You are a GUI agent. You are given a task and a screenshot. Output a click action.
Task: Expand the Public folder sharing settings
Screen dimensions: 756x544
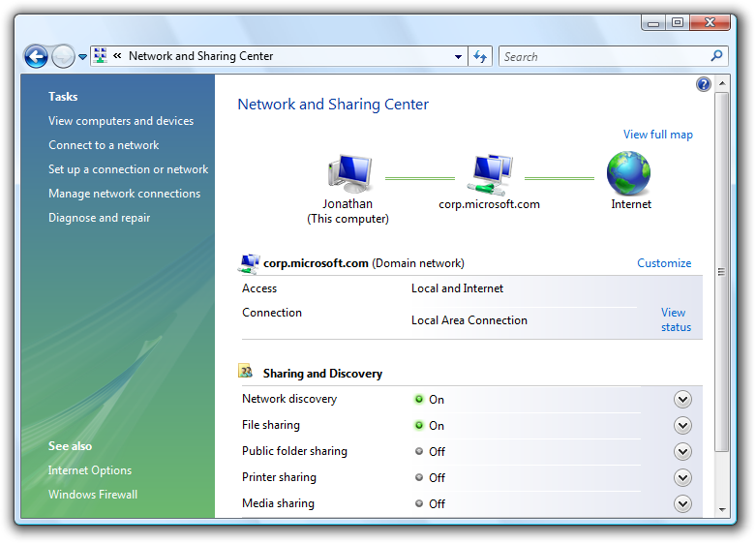tap(682, 451)
